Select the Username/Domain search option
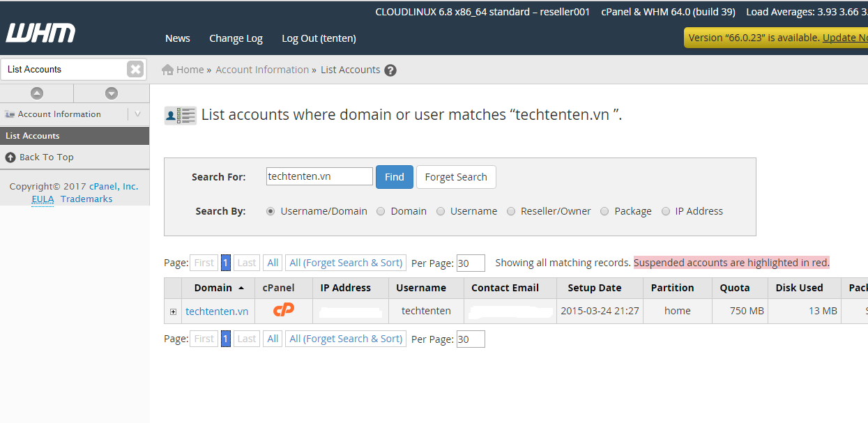 pyautogui.click(x=271, y=211)
